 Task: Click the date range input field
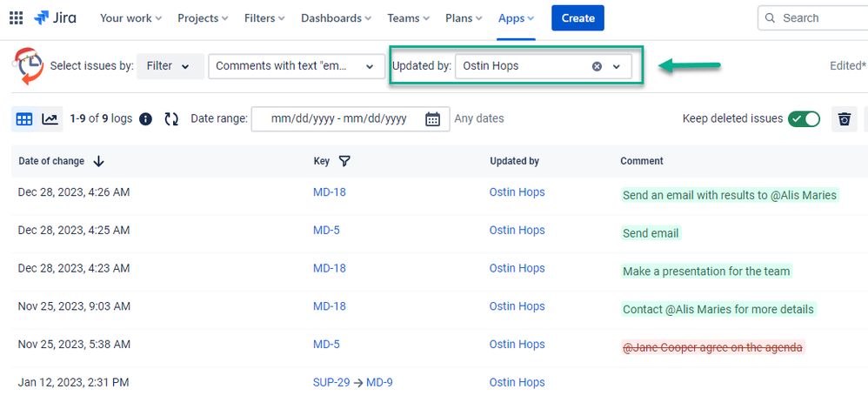pos(351,119)
